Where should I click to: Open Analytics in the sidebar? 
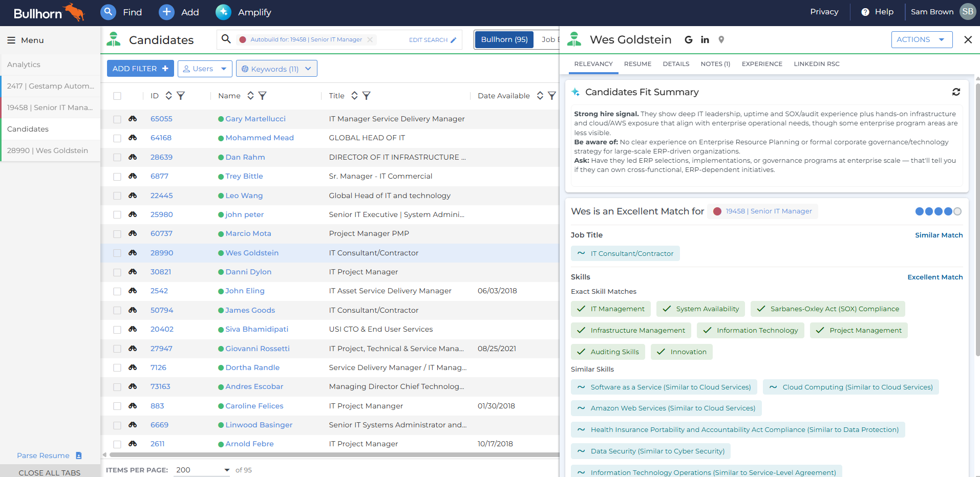point(50,64)
